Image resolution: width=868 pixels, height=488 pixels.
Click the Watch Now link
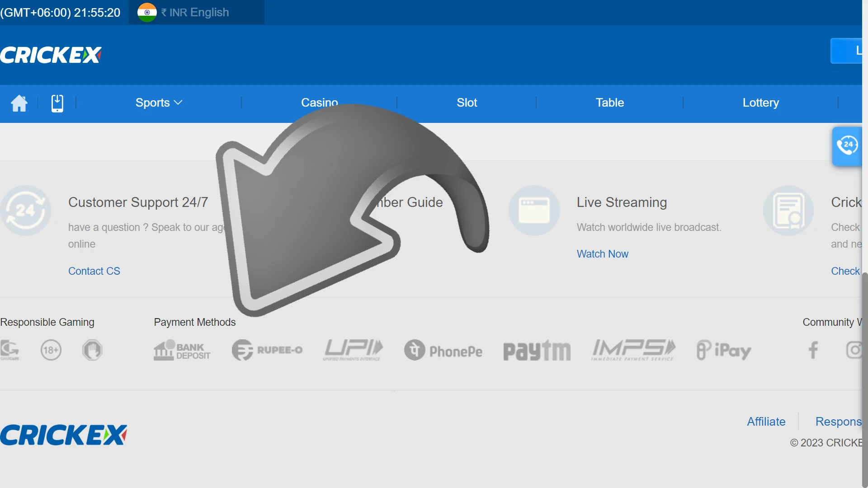[602, 254]
